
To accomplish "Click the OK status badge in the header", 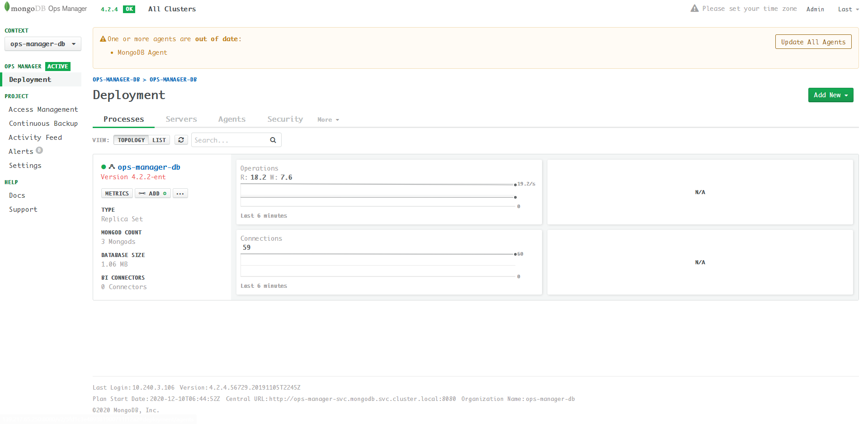I will [x=129, y=9].
